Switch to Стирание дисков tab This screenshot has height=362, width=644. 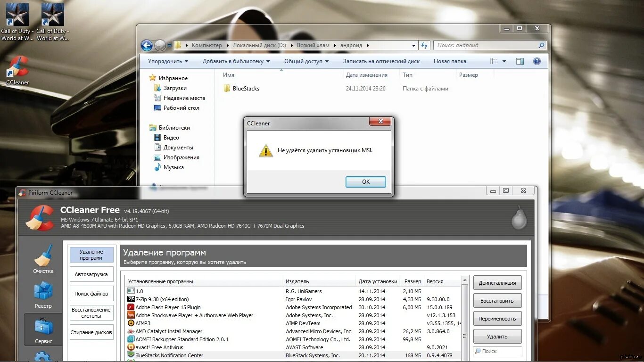coord(91,332)
